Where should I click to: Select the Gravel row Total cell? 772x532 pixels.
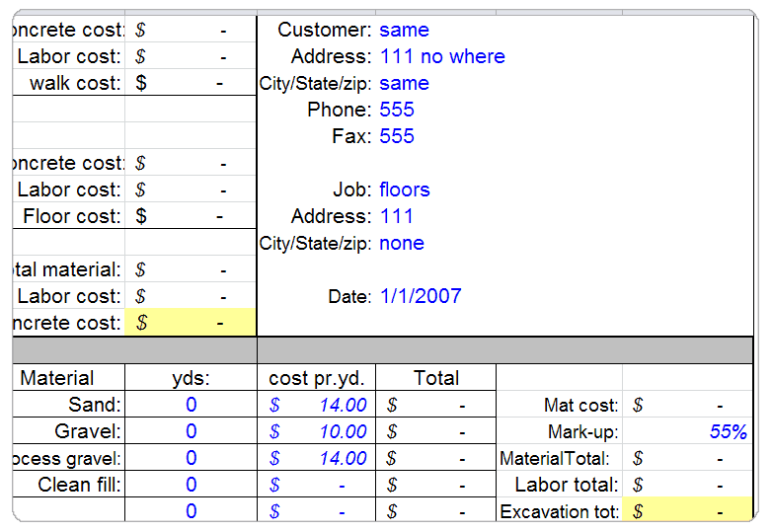435,431
